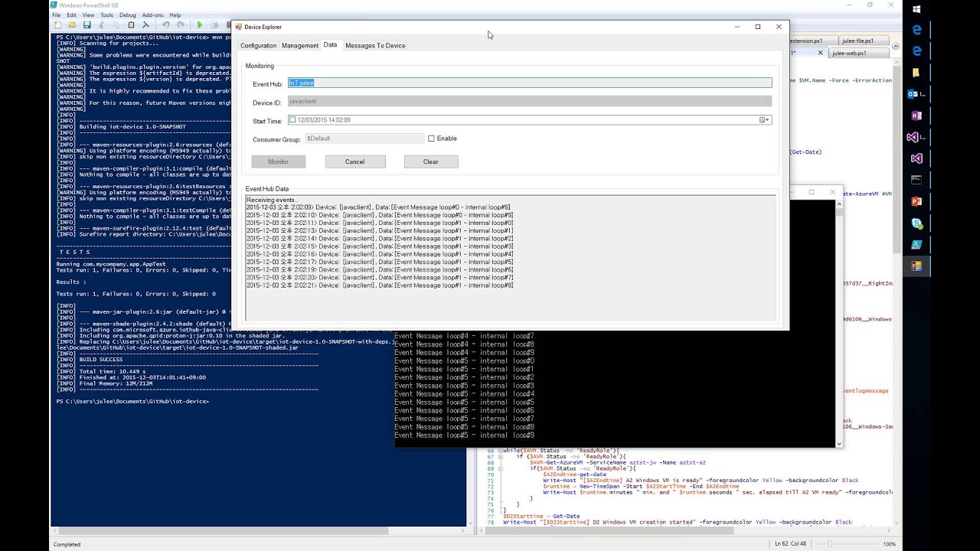980x551 pixels.
Task: Open Skype from the taskbar
Action: coord(916,223)
